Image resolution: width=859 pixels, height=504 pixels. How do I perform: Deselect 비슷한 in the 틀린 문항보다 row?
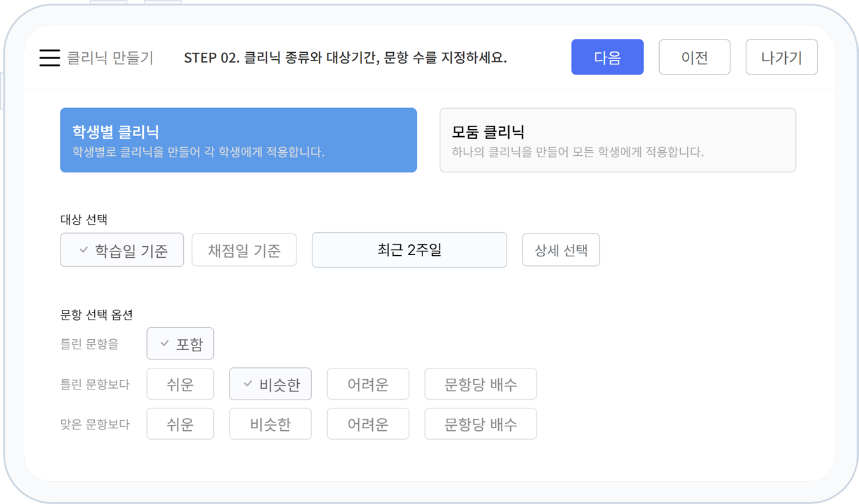click(270, 384)
